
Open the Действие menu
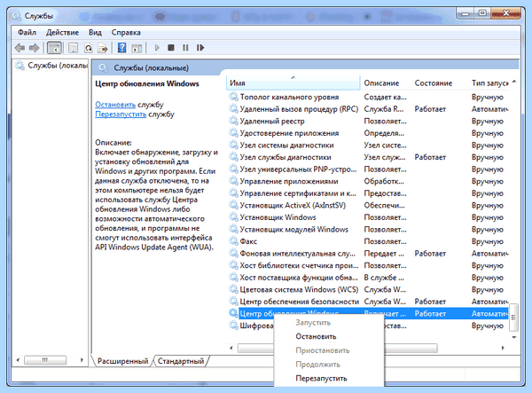point(62,33)
